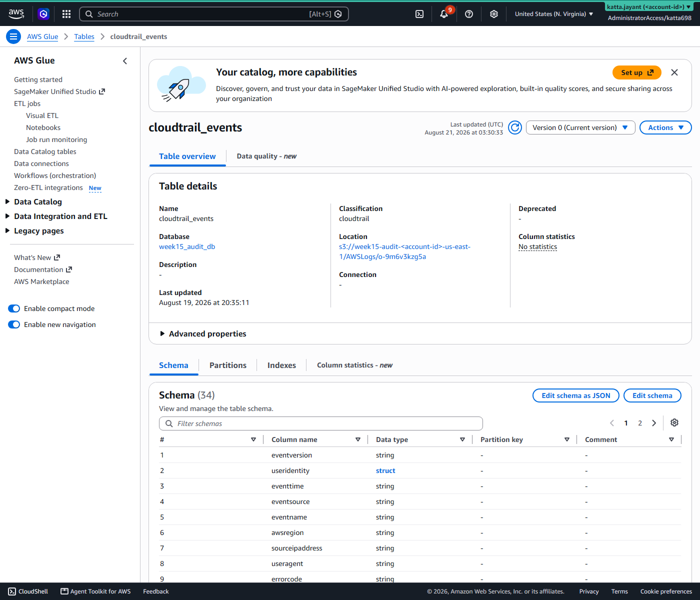Select the Schema tab
This screenshot has height=600, width=700.
[173, 365]
